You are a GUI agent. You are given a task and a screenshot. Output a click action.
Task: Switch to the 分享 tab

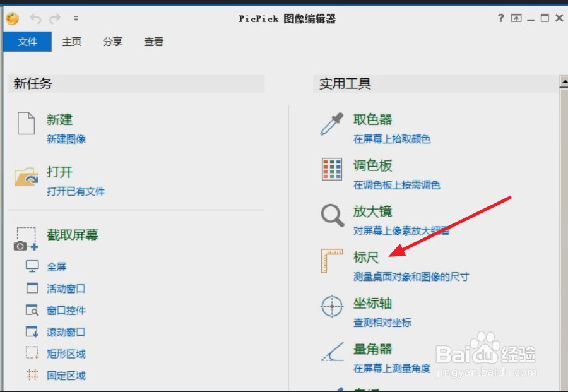[x=113, y=42]
